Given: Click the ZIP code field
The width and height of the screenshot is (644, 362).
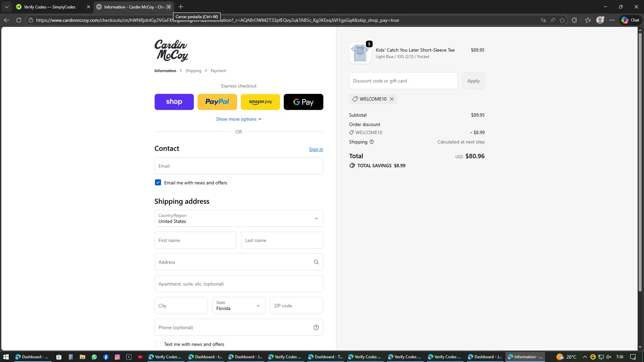Looking at the screenshot, I should pos(296,306).
